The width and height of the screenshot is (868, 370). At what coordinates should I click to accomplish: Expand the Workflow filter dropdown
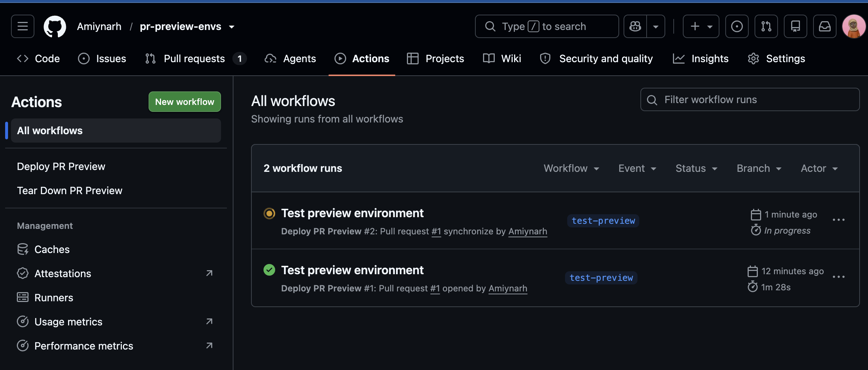tap(571, 168)
